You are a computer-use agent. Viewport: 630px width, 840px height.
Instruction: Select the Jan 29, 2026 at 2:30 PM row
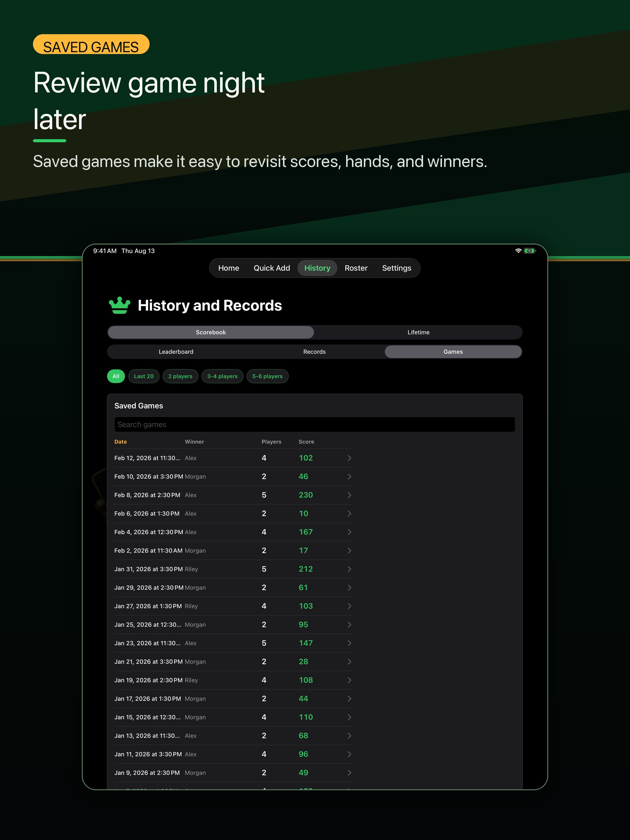(233, 588)
